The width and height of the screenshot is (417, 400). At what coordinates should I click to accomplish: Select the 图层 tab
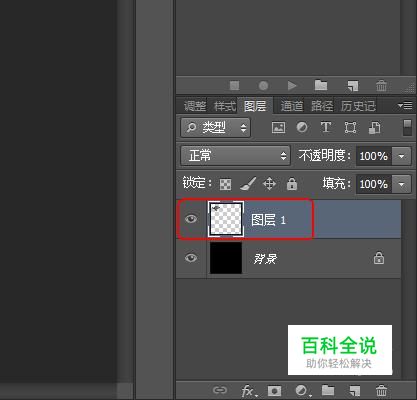tap(255, 106)
